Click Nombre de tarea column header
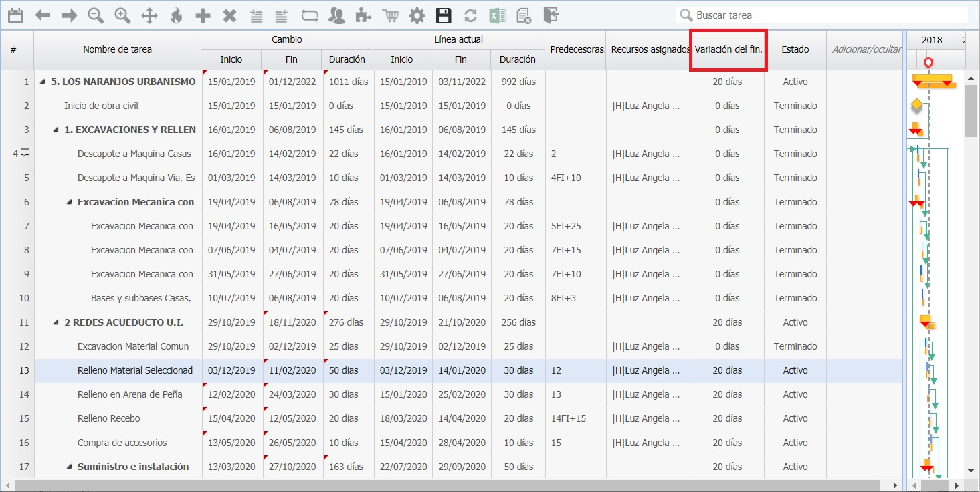Screen dimensions: 980x492 coord(117,49)
